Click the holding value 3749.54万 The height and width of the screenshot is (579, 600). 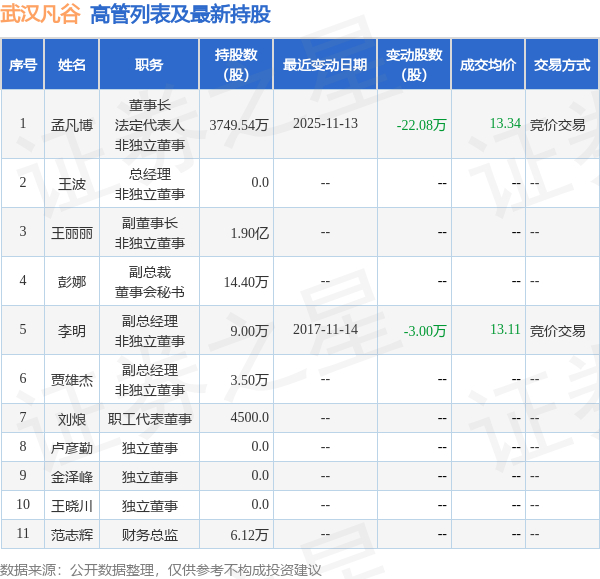239,125
